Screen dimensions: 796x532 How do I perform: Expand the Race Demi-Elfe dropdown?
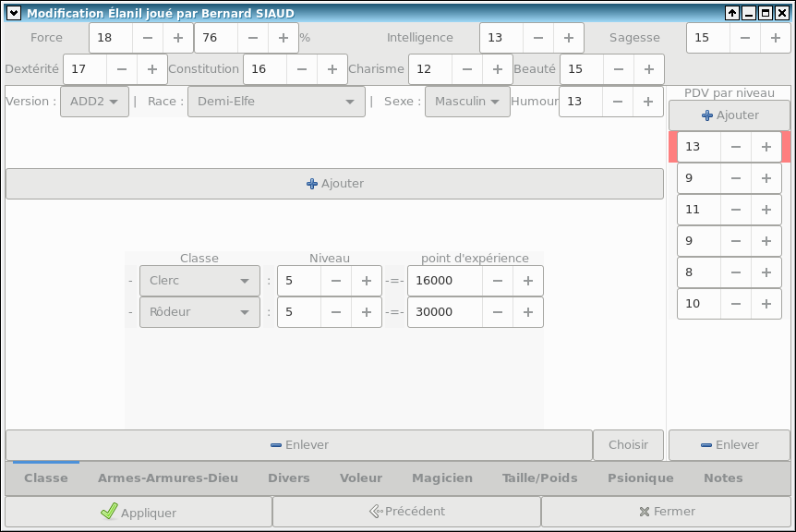click(276, 102)
